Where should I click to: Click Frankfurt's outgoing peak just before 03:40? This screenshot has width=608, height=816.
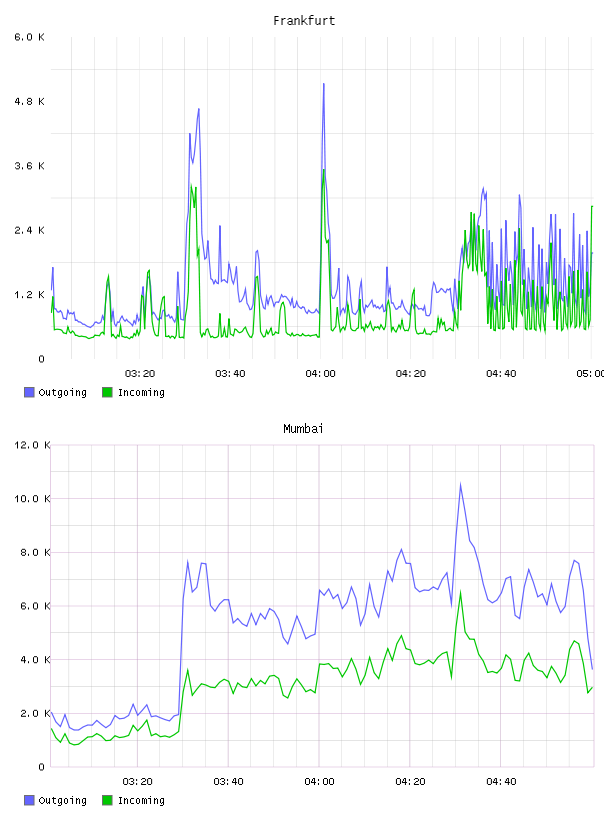point(220,226)
